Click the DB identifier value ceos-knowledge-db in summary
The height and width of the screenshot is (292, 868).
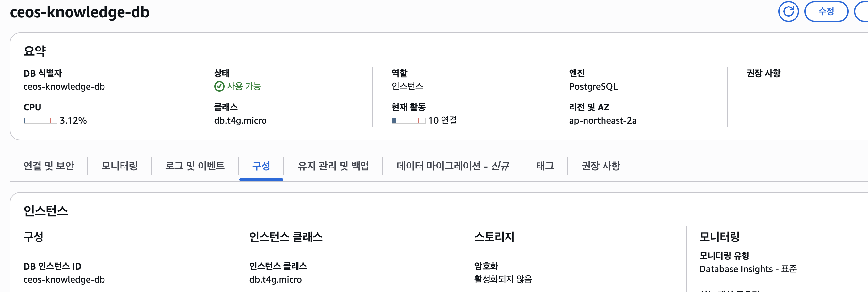64,86
